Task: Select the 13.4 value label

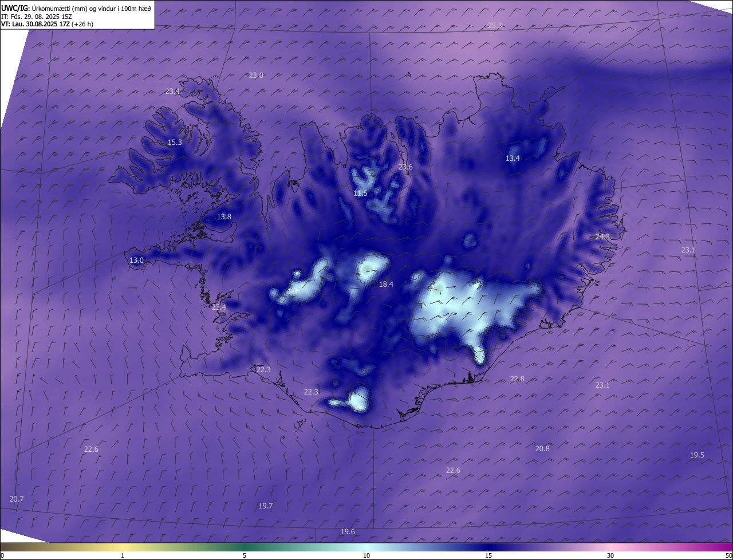Action: [513, 158]
